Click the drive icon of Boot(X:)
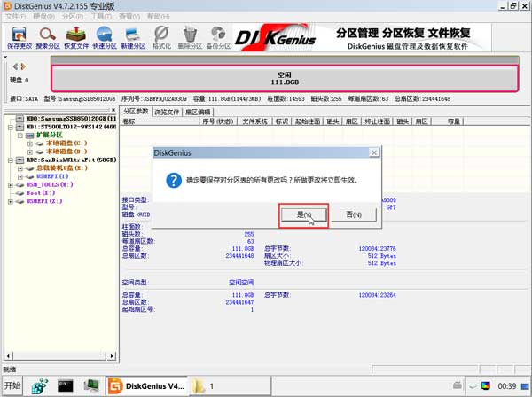532x397 pixels. point(20,193)
